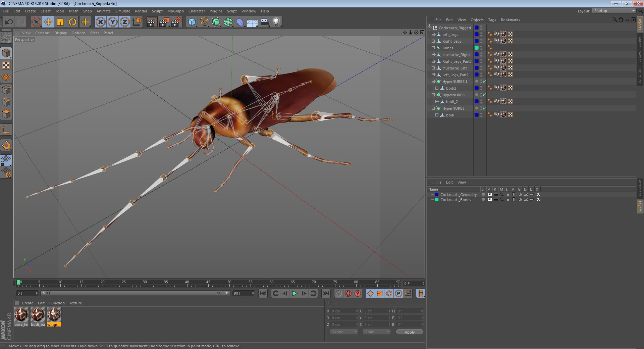644x349 pixels.
Task: Open the Layout Startup dropdown
Action: (614, 11)
